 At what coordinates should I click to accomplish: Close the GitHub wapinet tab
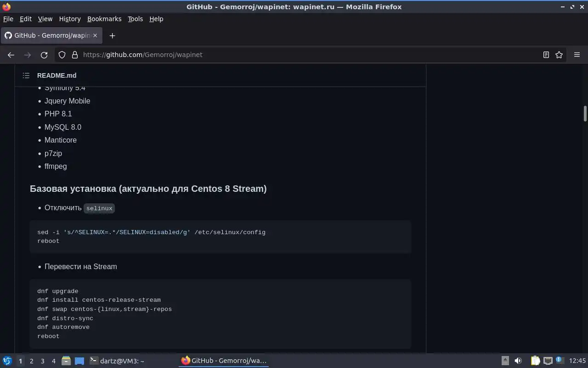(x=95, y=35)
